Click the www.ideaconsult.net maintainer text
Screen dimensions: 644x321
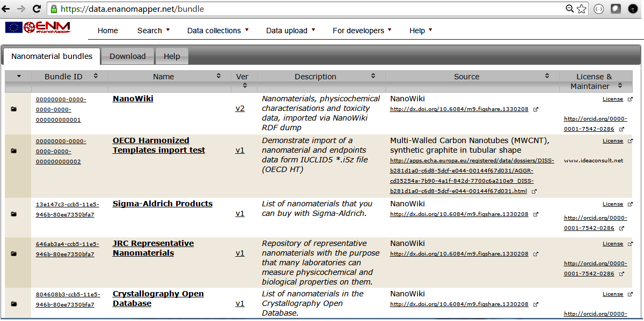[594, 160]
